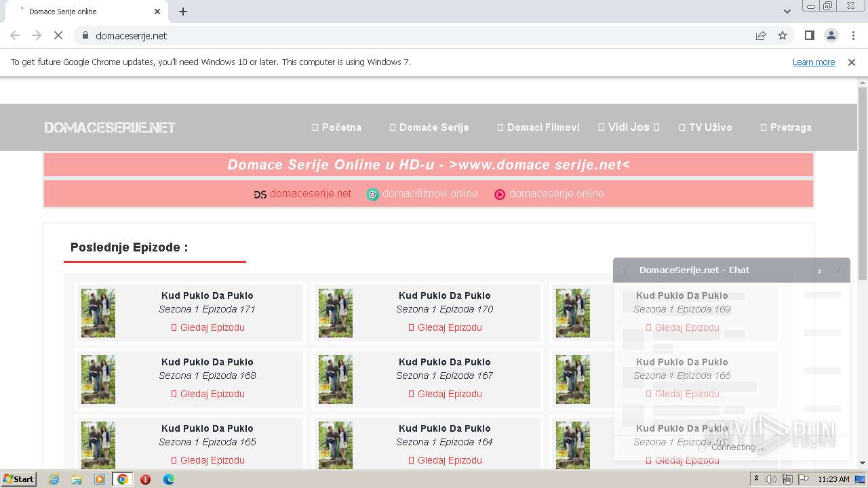Click the scrollbar down arrow
Viewport: 868px width, 488px height.
(x=863, y=463)
